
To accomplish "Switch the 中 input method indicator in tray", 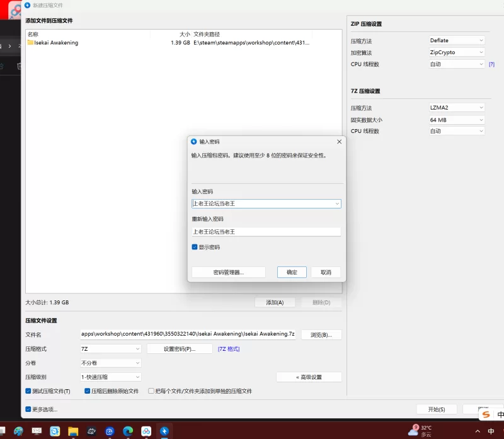I will [x=491, y=431].
